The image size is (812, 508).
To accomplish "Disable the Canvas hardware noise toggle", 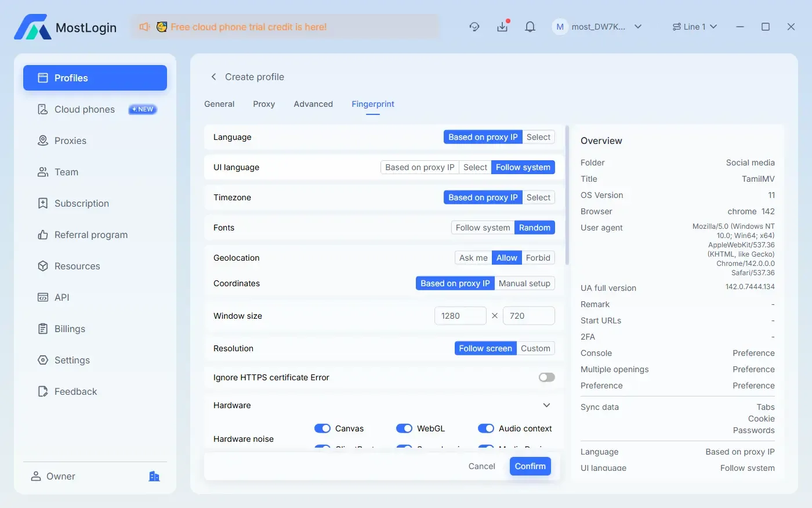I will (322, 428).
